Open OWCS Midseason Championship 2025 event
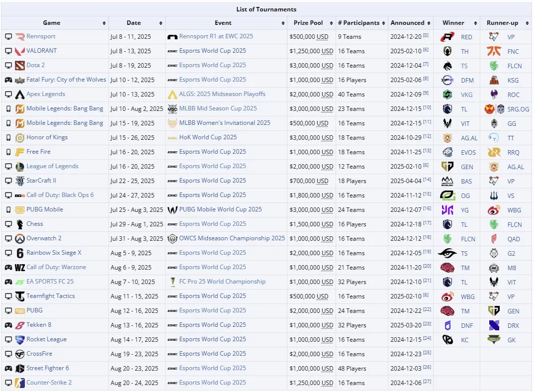This screenshot has width=534, height=392. pyautogui.click(x=232, y=238)
